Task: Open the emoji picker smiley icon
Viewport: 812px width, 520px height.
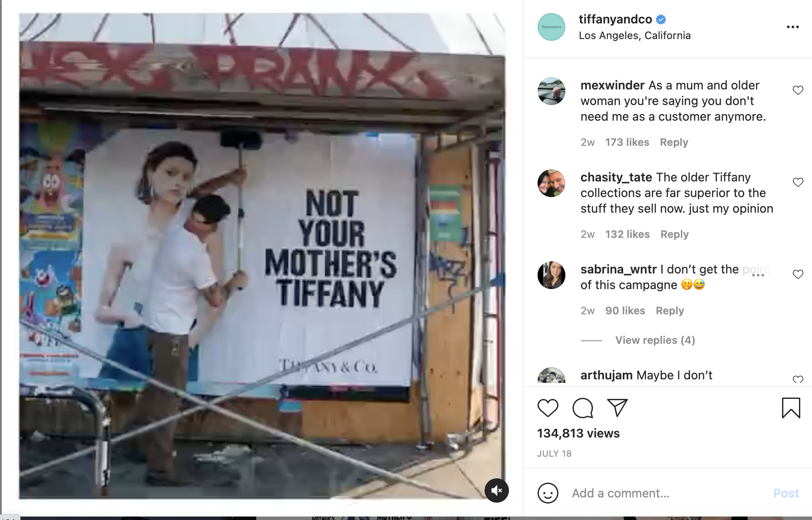Action: [548, 493]
